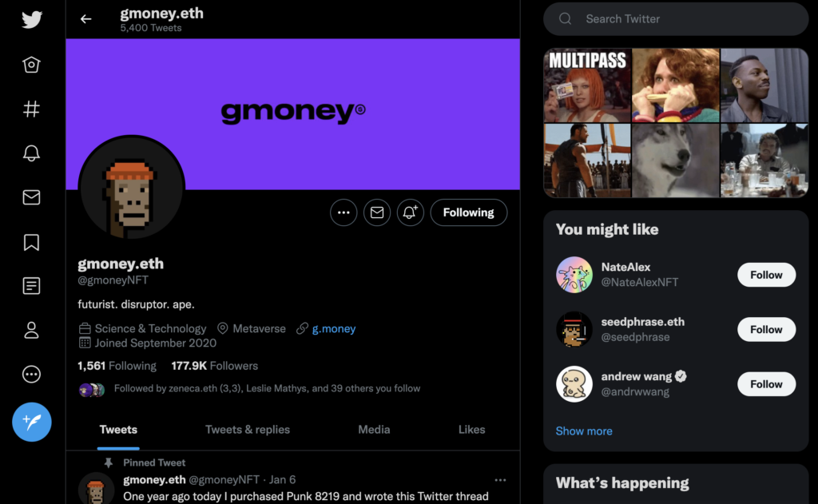The width and height of the screenshot is (818, 504).
Task: Open Notifications bell in sidebar
Action: [x=31, y=153]
